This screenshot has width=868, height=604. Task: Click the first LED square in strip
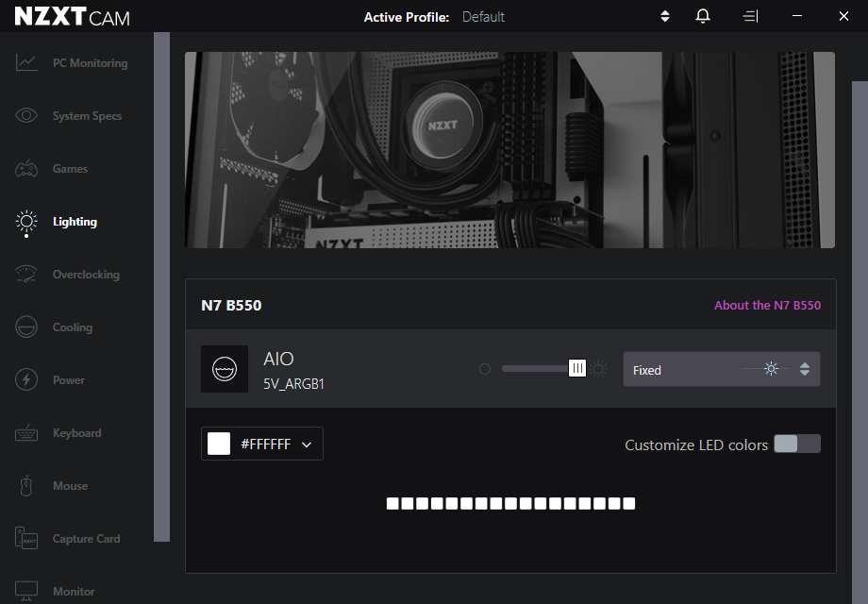(x=392, y=504)
